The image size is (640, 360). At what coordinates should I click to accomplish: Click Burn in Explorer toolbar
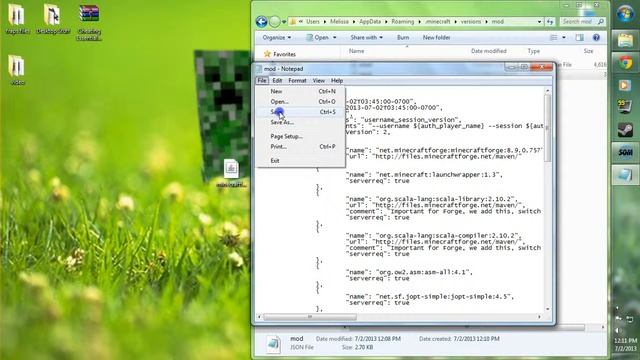pyautogui.click(x=403, y=38)
